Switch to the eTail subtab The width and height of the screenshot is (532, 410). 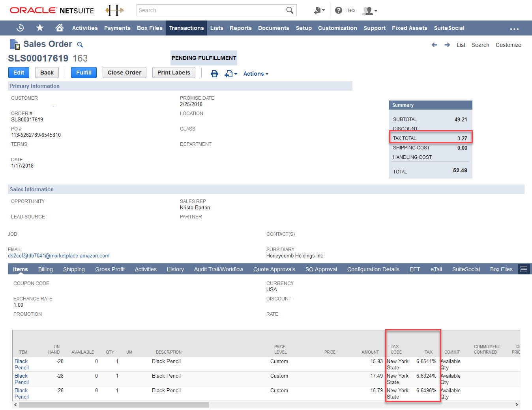tap(436, 269)
